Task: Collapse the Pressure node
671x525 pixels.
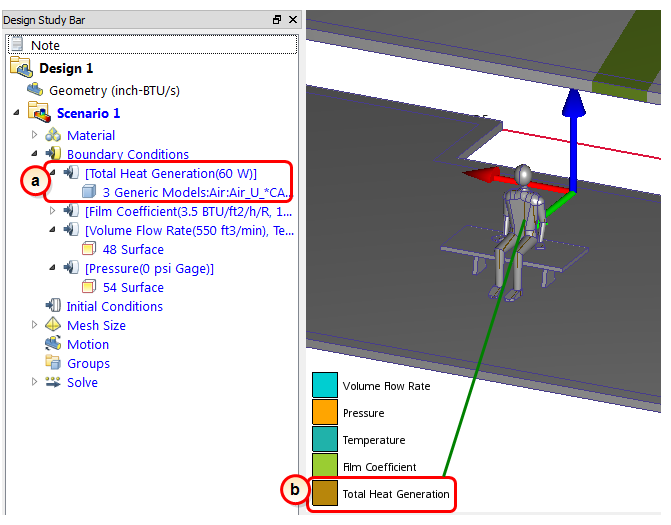Action: click(52, 268)
